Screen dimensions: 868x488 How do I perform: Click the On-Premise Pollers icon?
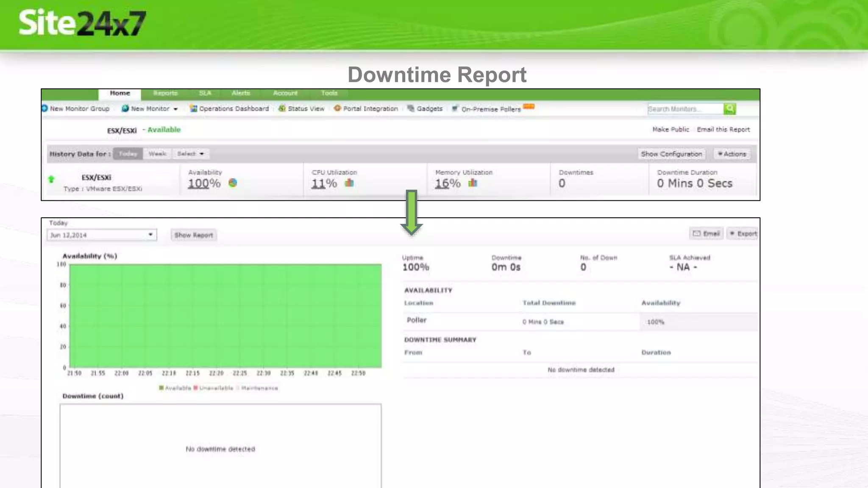point(455,108)
